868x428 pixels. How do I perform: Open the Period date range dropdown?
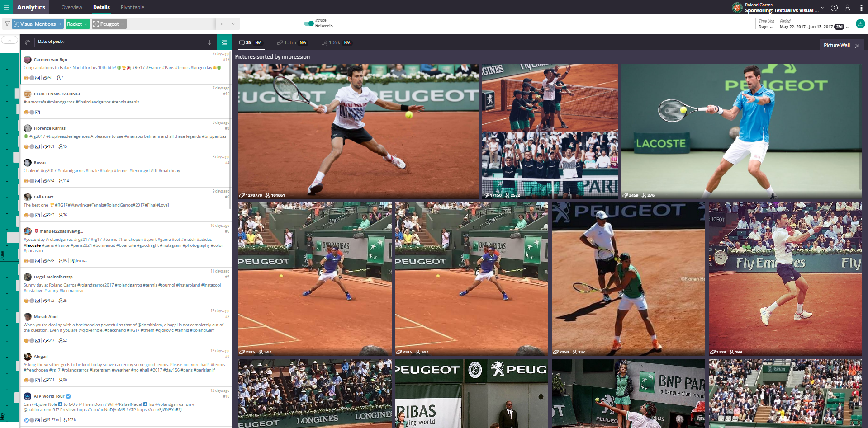[x=814, y=27]
